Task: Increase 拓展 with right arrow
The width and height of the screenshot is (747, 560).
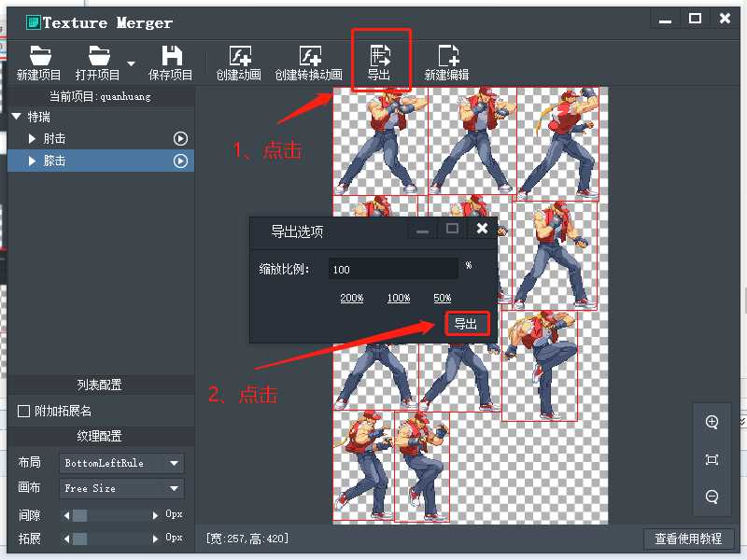Action: pos(155,539)
